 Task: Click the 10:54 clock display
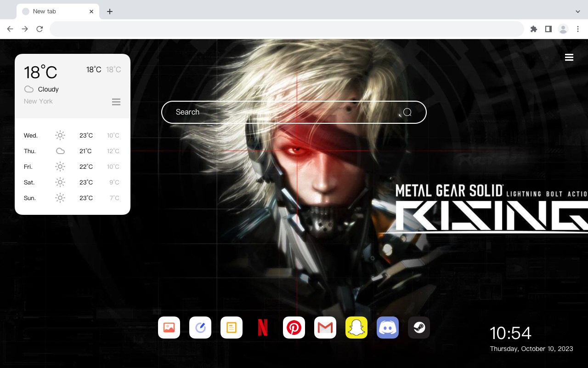click(x=510, y=333)
